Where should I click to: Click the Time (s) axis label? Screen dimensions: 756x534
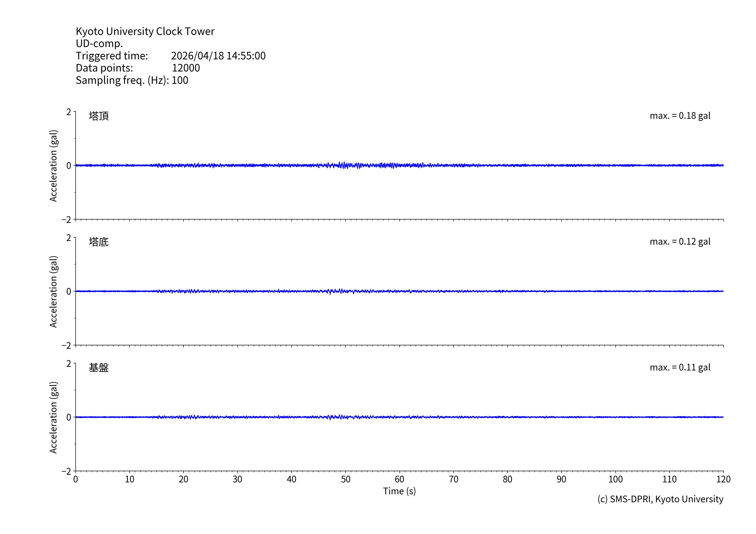point(399,491)
